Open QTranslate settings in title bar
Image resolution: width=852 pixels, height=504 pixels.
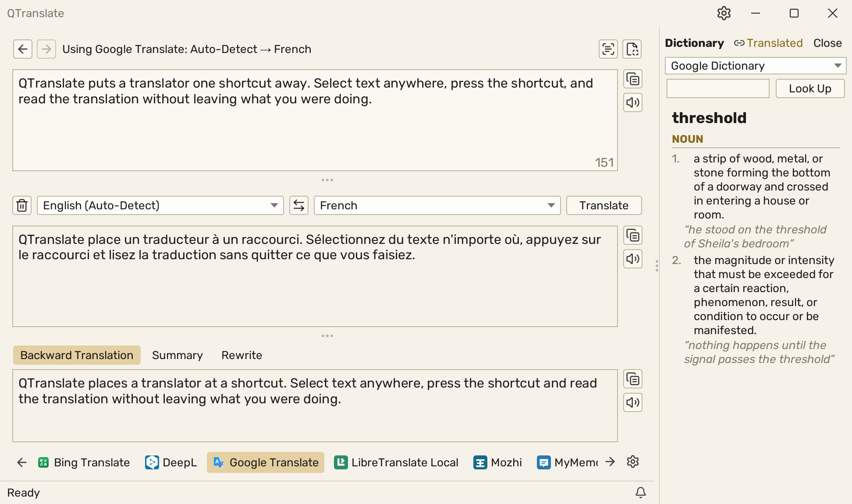[x=724, y=13]
